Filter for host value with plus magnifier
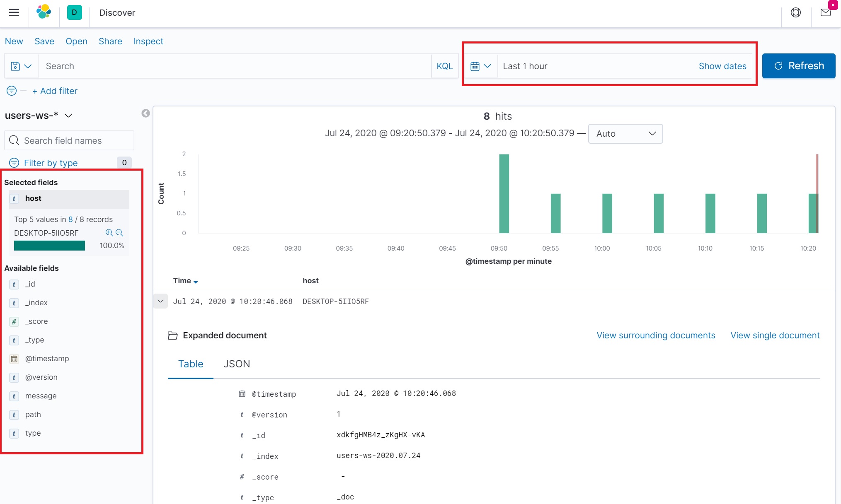This screenshot has height=504, width=841. pos(109,233)
